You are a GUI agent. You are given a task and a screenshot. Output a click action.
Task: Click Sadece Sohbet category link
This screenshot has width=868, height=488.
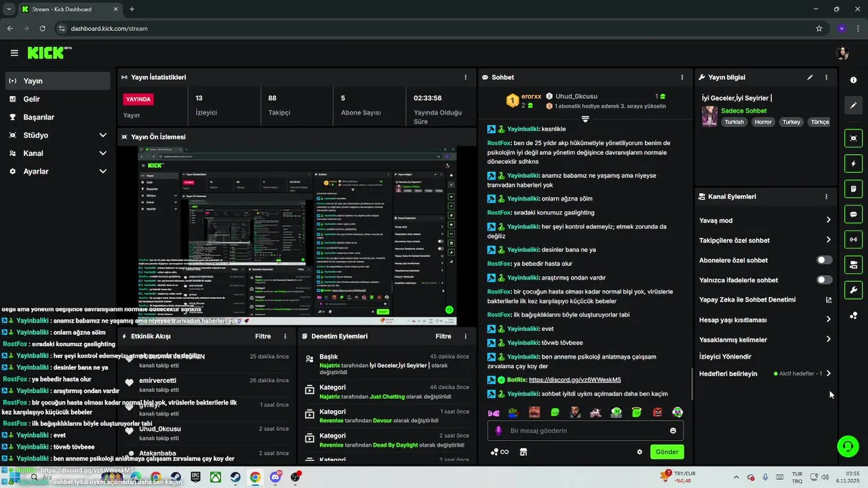(x=743, y=110)
